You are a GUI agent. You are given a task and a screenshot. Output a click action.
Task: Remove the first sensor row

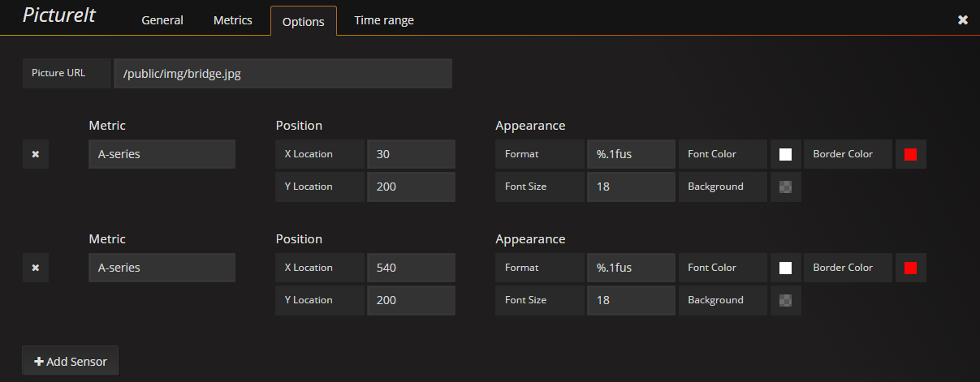(35, 154)
